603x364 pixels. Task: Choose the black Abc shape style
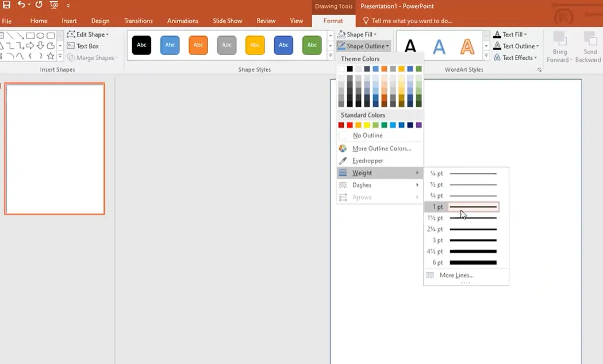click(x=141, y=45)
